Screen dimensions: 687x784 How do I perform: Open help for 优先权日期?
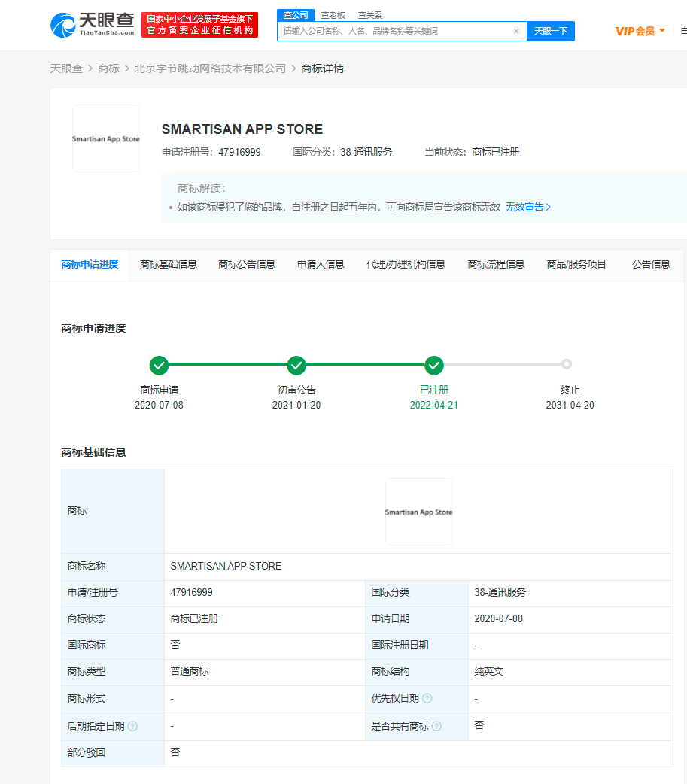point(427,698)
